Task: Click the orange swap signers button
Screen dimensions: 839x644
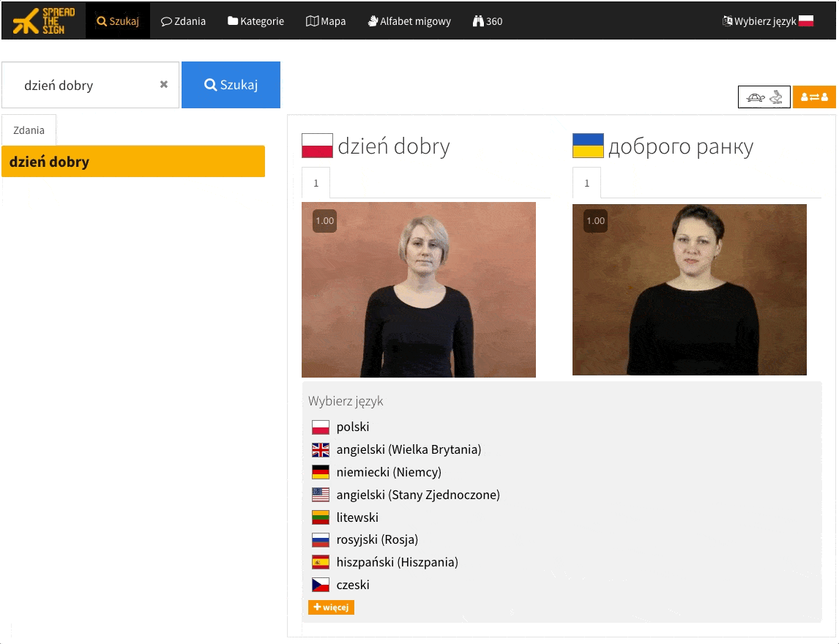Action: (x=814, y=97)
